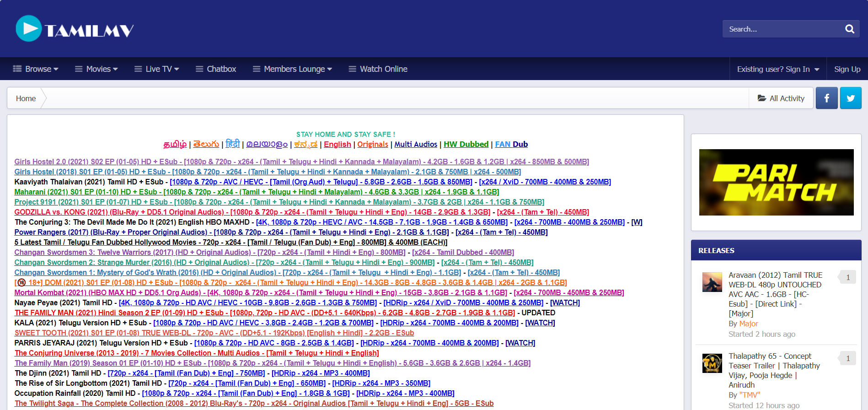Open SWEET TOOTH (2021) S01 link
Image resolution: width=868 pixels, height=410 pixels.
click(x=214, y=333)
